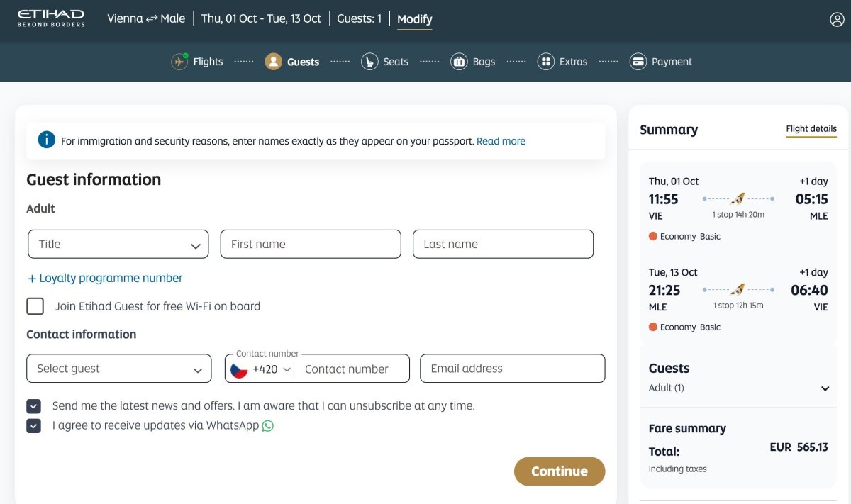Select the Flights step airplane icon

click(x=179, y=62)
